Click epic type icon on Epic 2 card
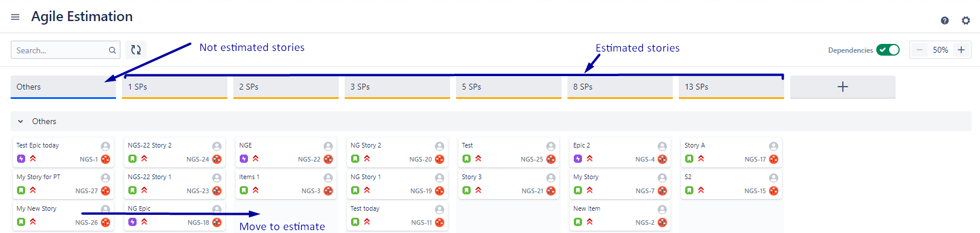Viewport: 980px width, 233px height. pyautogui.click(x=578, y=159)
